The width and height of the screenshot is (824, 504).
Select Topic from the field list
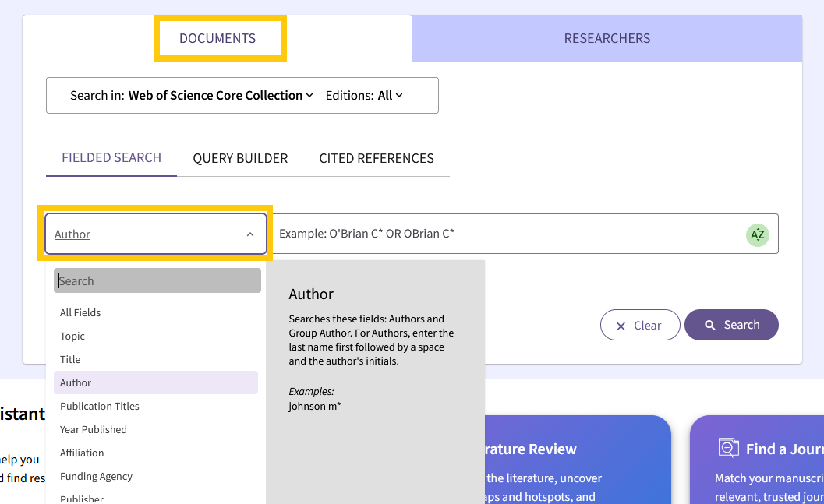[x=156, y=336]
